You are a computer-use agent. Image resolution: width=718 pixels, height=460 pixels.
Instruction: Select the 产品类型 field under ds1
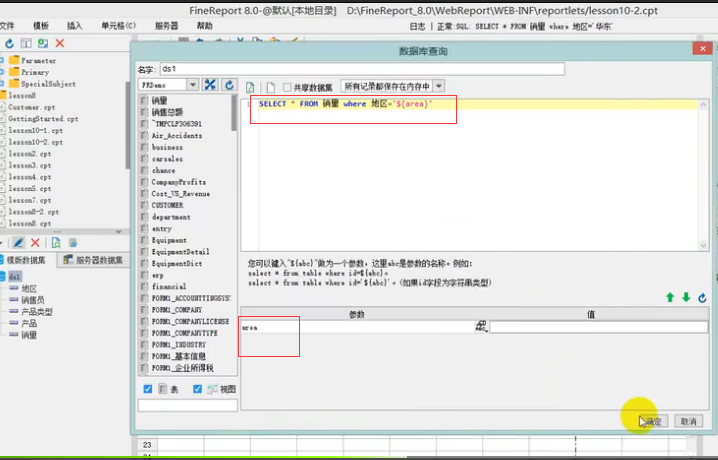click(37, 312)
